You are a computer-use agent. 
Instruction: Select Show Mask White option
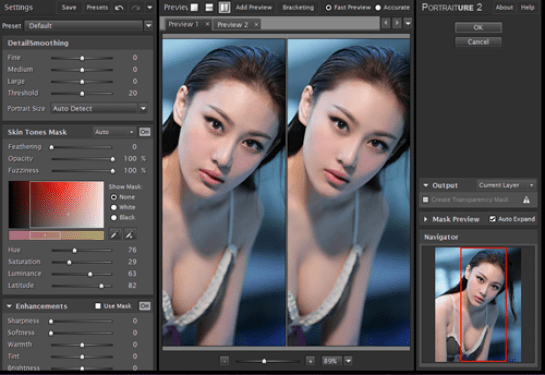(114, 207)
